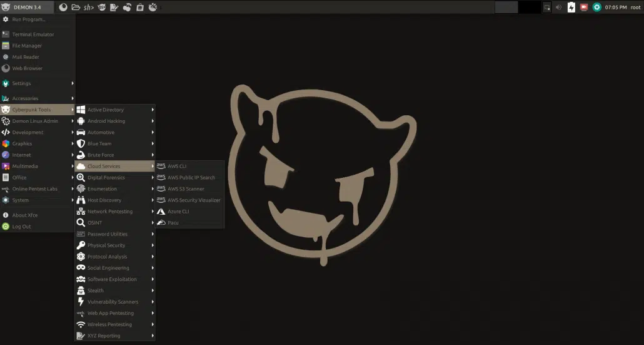The width and height of the screenshot is (644, 345).
Task: Open the Automotive tools category
Action: coord(115,132)
